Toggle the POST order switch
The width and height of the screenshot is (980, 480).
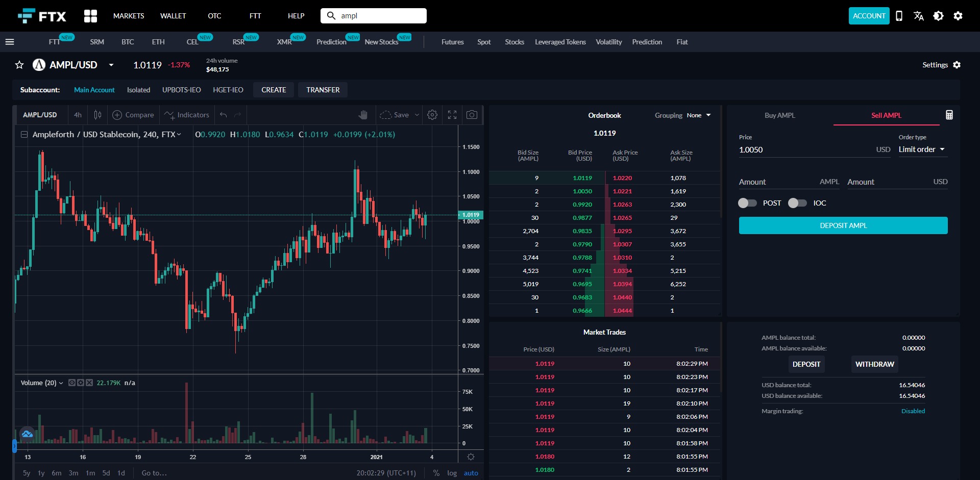coord(747,203)
